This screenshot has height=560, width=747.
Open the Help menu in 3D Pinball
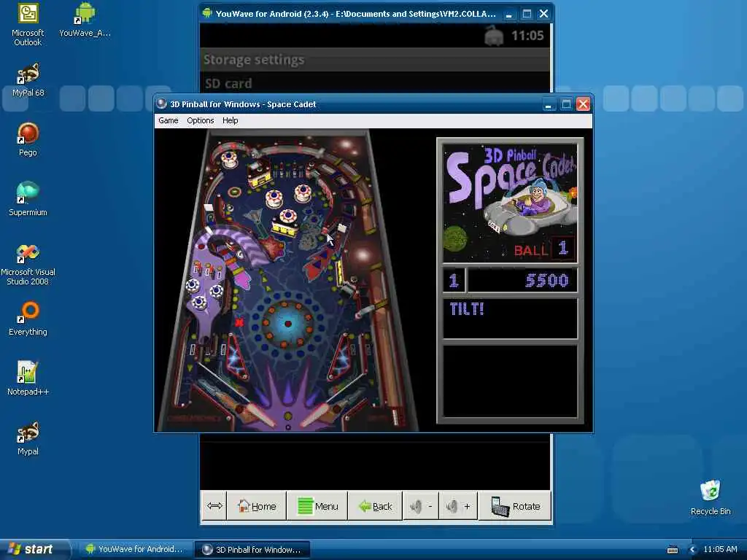click(x=230, y=120)
